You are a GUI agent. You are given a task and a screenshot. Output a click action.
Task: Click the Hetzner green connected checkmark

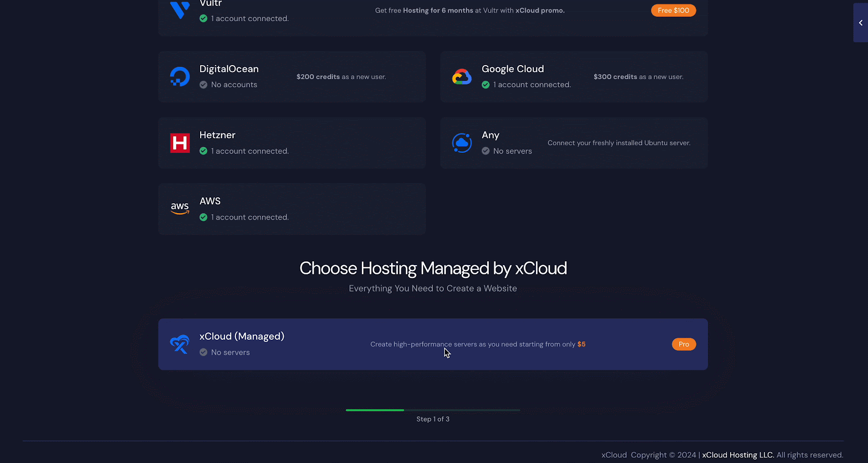pyautogui.click(x=203, y=151)
